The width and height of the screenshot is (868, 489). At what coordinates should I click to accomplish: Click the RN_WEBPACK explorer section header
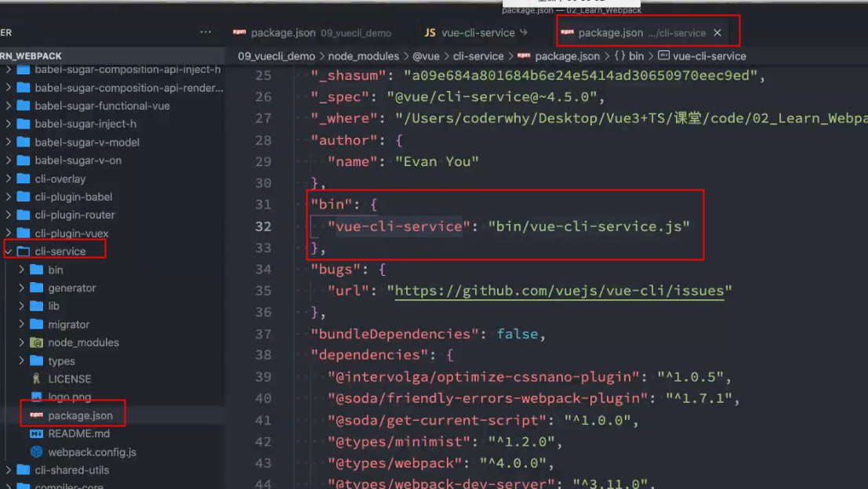pos(112,56)
